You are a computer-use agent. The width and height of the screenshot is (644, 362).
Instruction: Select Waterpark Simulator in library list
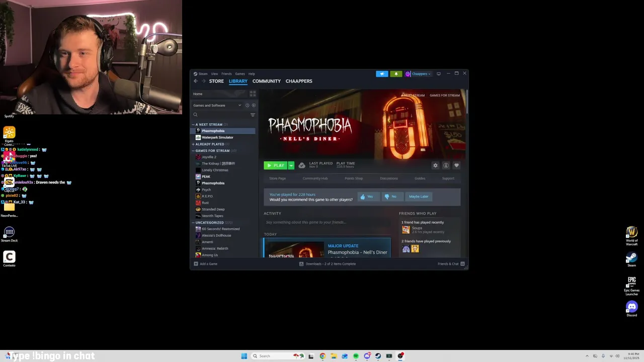pyautogui.click(x=223, y=137)
